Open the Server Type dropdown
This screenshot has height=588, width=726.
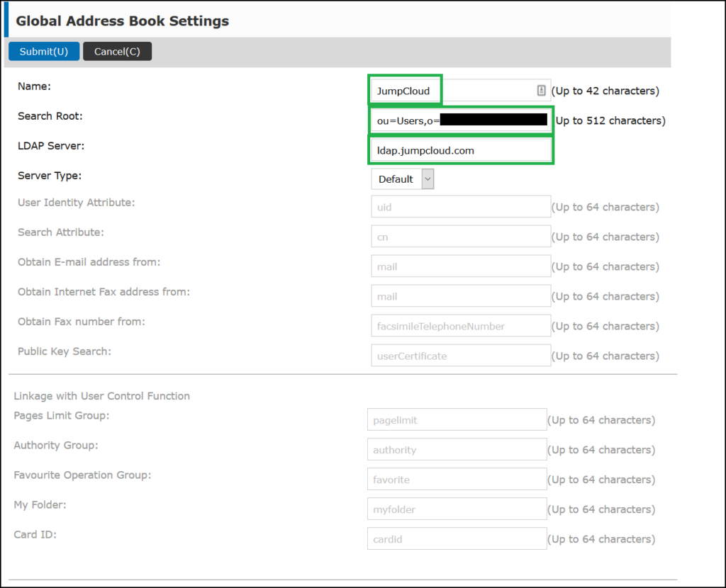[402, 179]
